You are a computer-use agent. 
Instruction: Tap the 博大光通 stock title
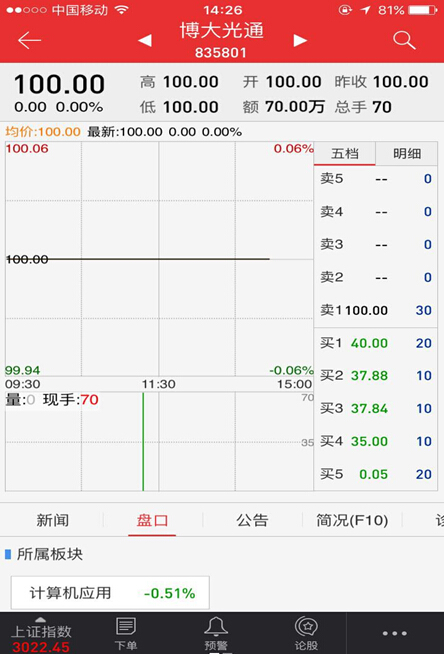tap(221, 30)
